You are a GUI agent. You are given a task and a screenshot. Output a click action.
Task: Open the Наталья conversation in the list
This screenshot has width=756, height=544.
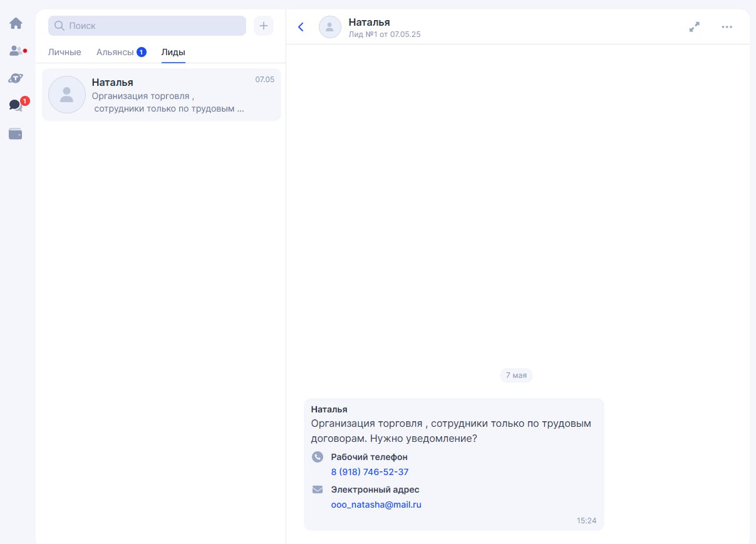(x=162, y=95)
